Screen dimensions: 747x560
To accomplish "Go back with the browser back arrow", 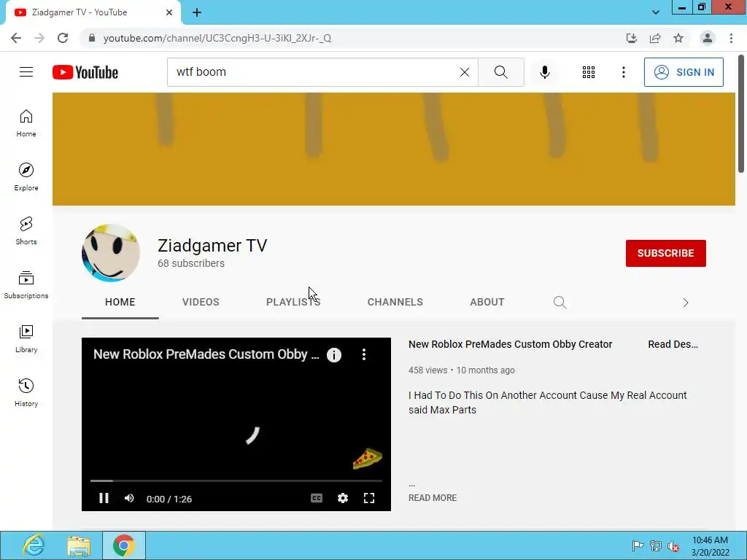I will pos(16,38).
